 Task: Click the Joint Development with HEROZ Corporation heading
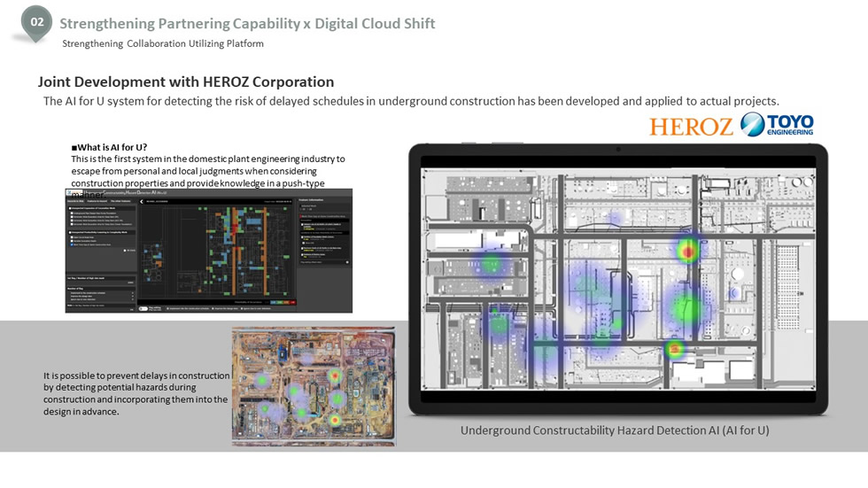(x=186, y=82)
